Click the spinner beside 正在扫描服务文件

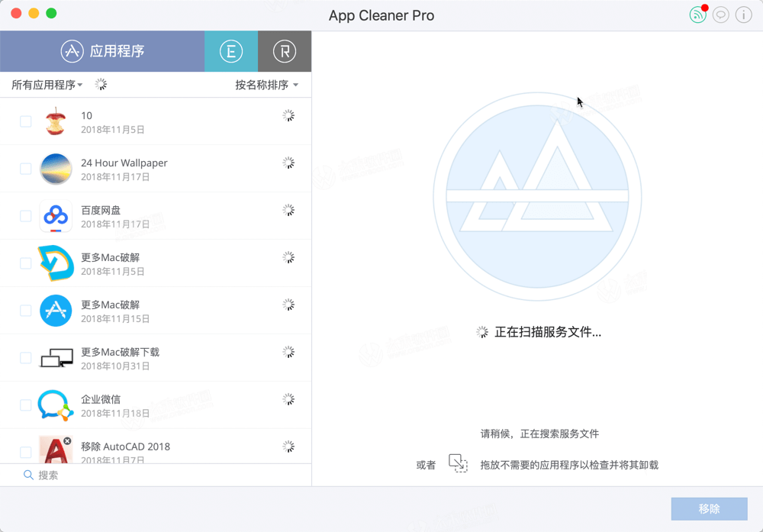tap(481, 332)
